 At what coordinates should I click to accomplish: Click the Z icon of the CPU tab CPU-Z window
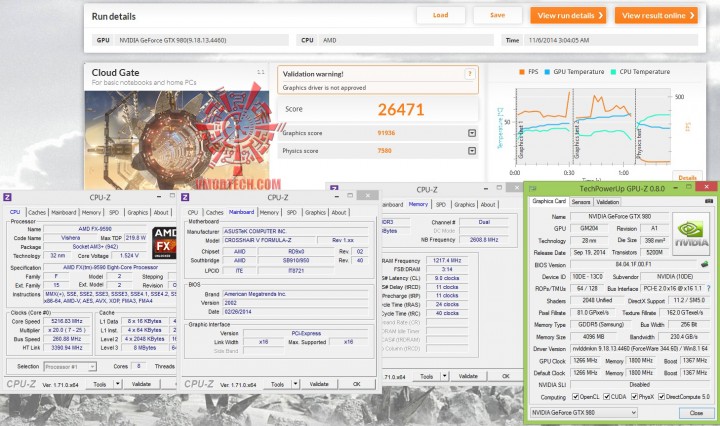point(7,197)
